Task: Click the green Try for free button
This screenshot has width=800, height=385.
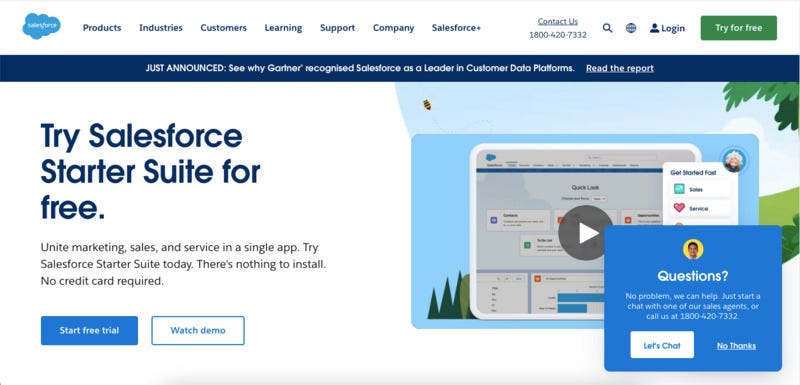Action: click(x=738, y=28)
